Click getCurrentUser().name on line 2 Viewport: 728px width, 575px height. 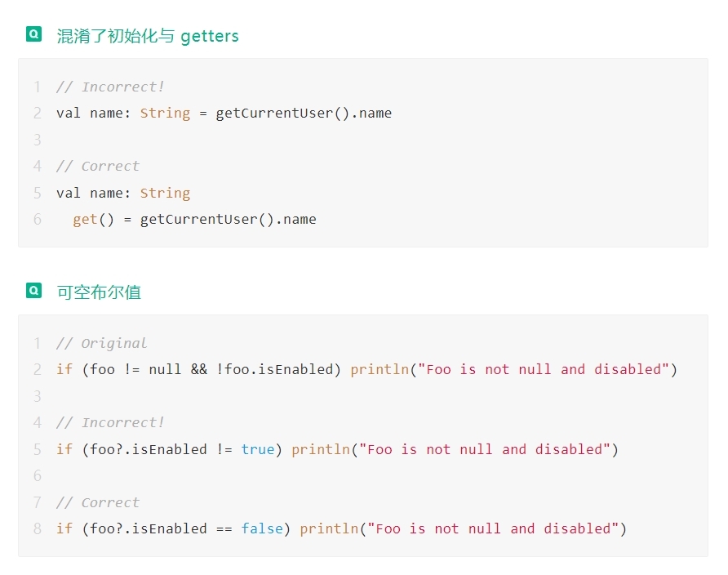[x=304, y=114]
